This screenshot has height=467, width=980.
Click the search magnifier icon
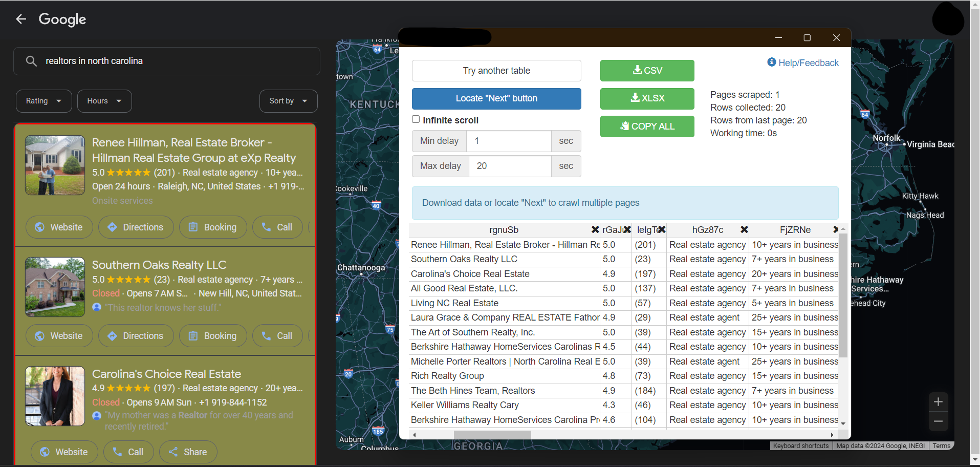tap(31, 61)
